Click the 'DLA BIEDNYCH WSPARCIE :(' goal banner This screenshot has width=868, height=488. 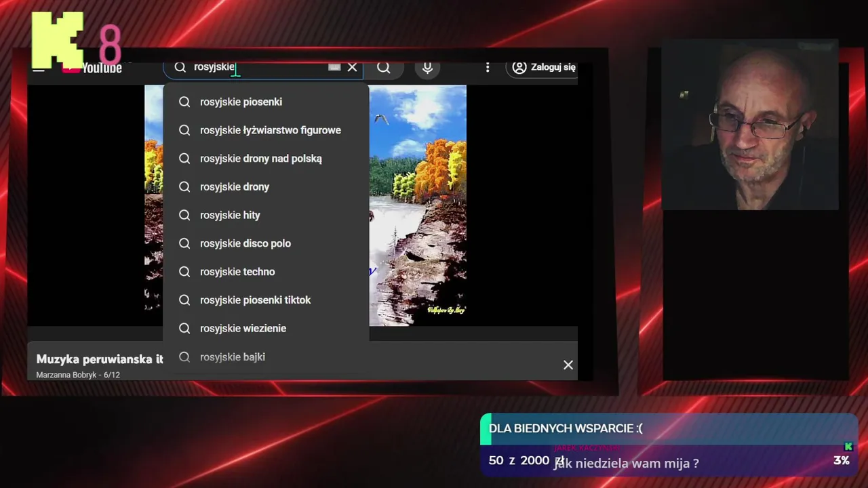click(566, 428)
